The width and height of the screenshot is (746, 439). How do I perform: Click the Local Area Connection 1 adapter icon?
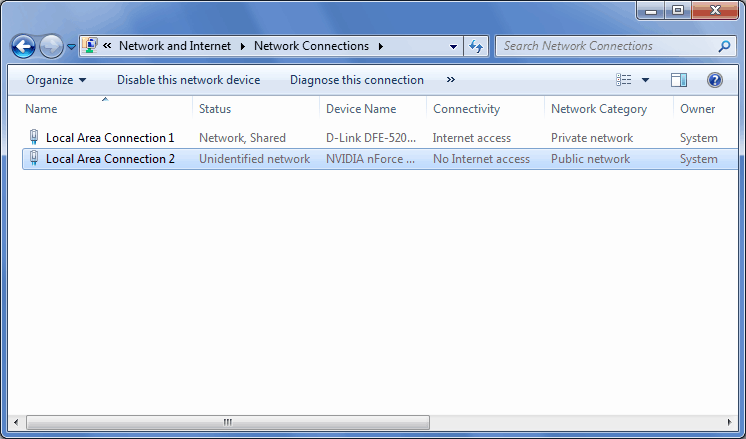click(33, 138)
